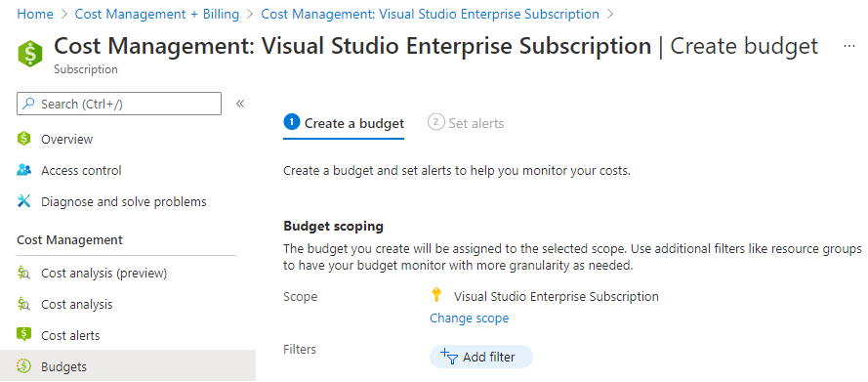Open Cost analysis (preview)

[104, 274]
